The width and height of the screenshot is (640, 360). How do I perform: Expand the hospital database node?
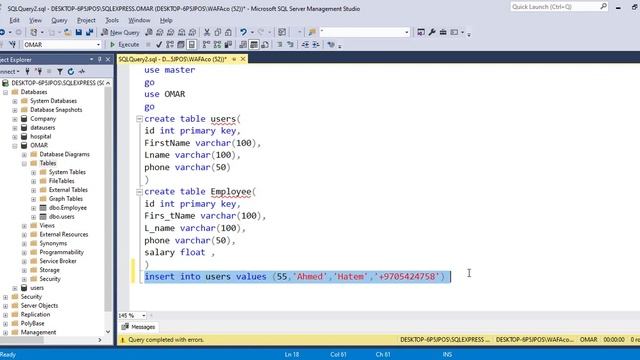coord(15,137)
